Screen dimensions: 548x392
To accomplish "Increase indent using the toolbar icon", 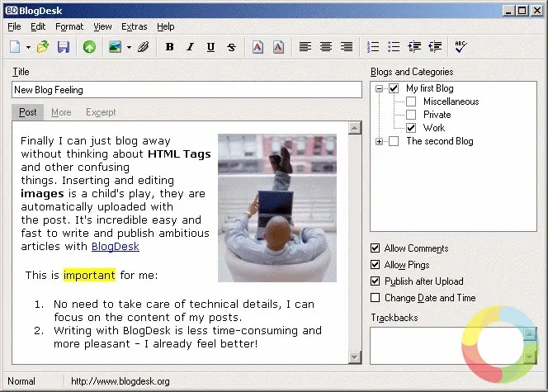I will click(x=414, y=46).
